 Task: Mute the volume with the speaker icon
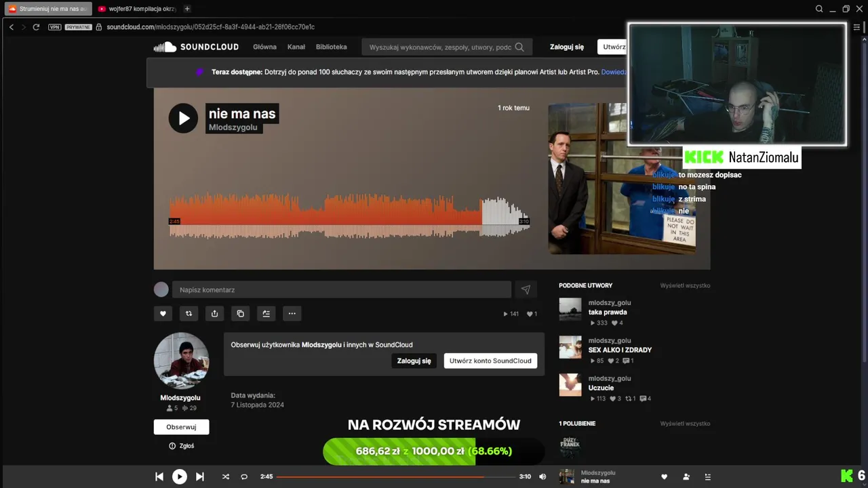542,476
